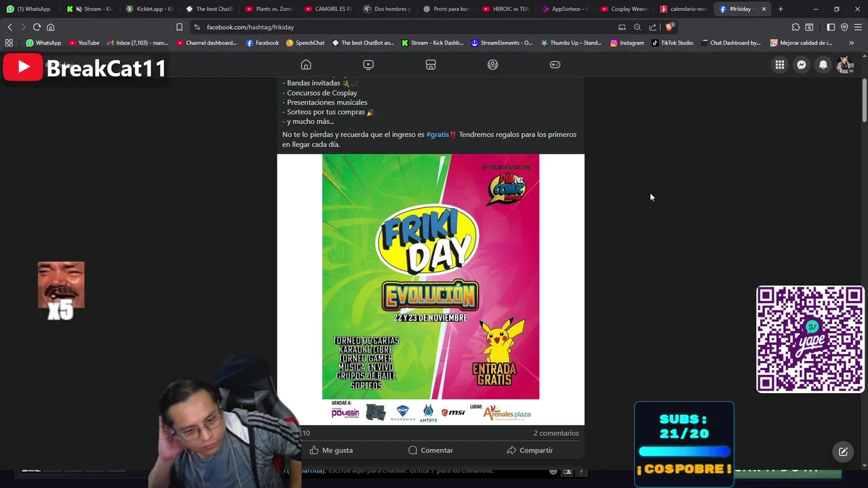Reload the current page
The image size is (868, 488).
pyautogui.click(x=37, y=27)
